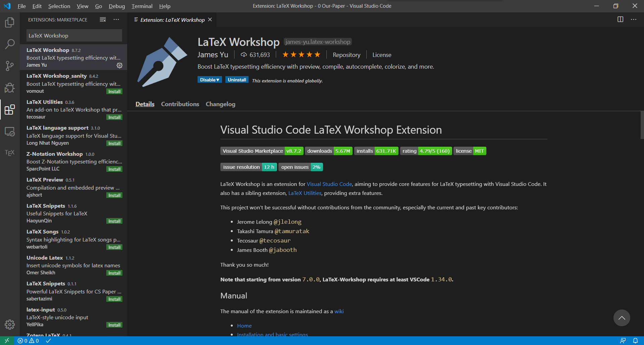Click the downloads 5.67M badge
644x345 pixels.
point(329,151)
